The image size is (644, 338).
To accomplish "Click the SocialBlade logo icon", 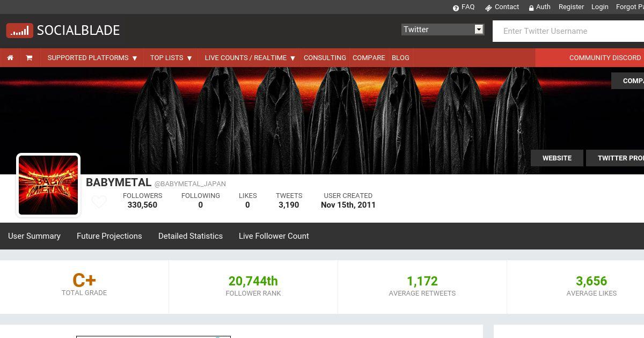I will (x=20, y=31).
